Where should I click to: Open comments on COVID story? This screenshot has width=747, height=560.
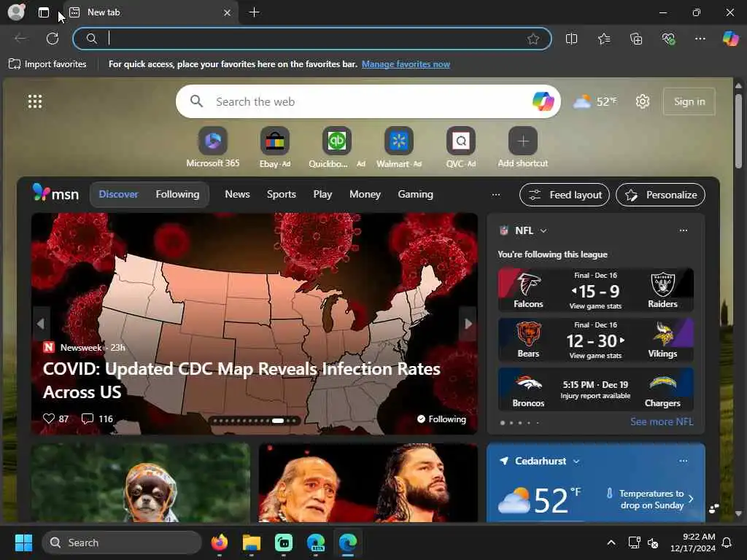(x=97, y=419)
